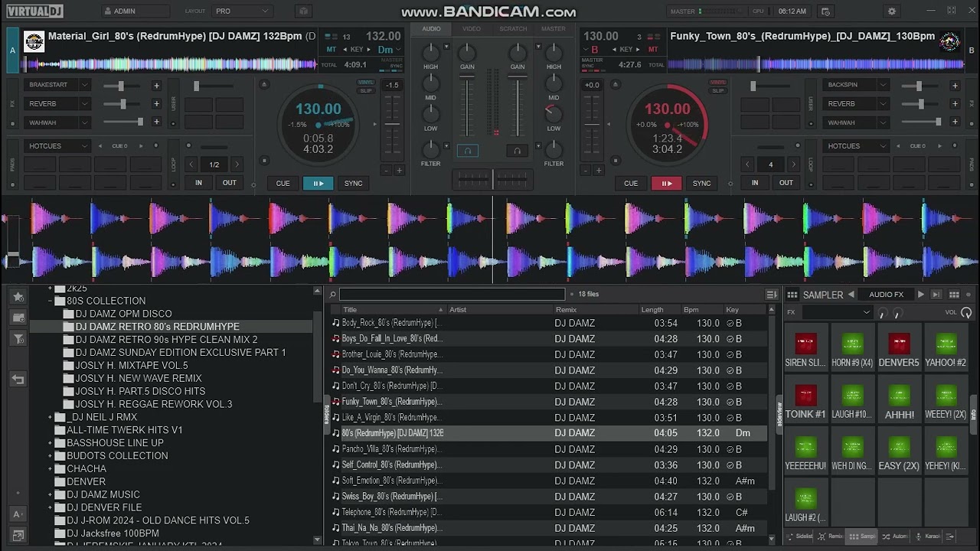Toggle VINYL mode on deck A

366,82
